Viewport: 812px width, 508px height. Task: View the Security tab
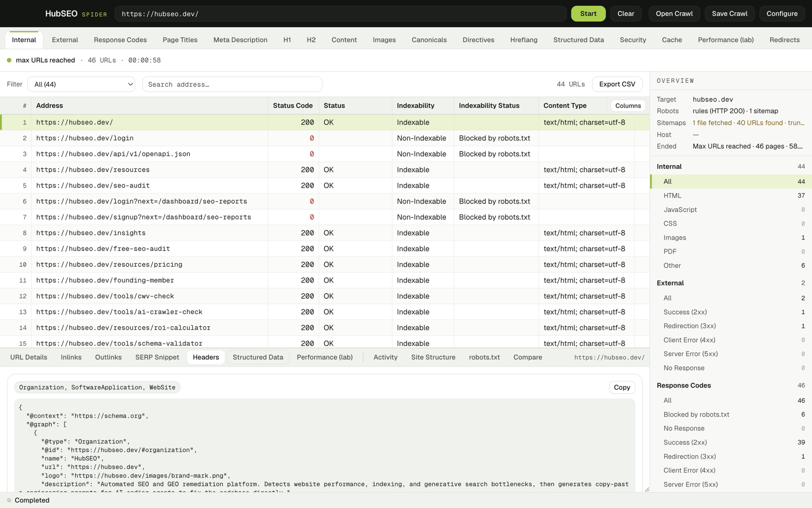(x=633, y=40)
